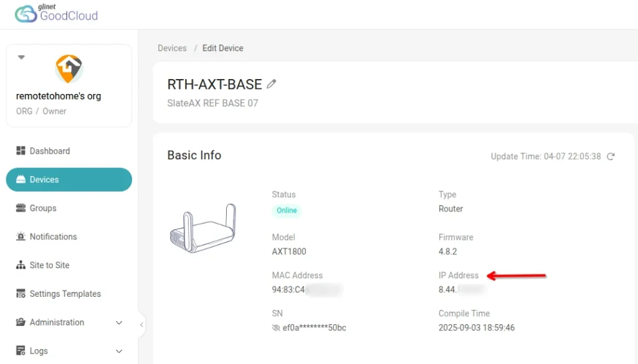The width and height of the screenshot is (638, 364).
Task: Click the serial number ef0a********50bc
Action: click(314, 328)
